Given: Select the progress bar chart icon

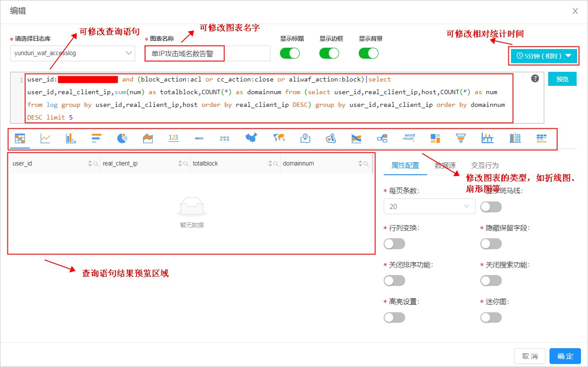Looking at the screenshot, I should [199, 138].
